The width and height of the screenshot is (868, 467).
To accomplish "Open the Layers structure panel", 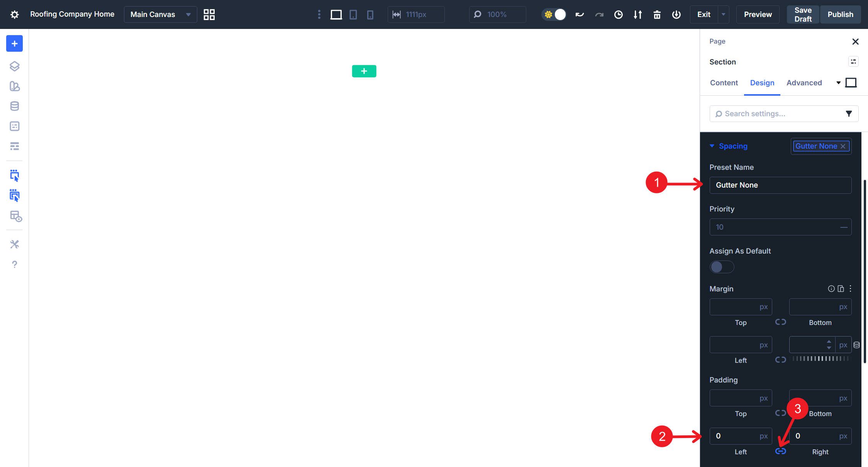I will coord(14,66).
